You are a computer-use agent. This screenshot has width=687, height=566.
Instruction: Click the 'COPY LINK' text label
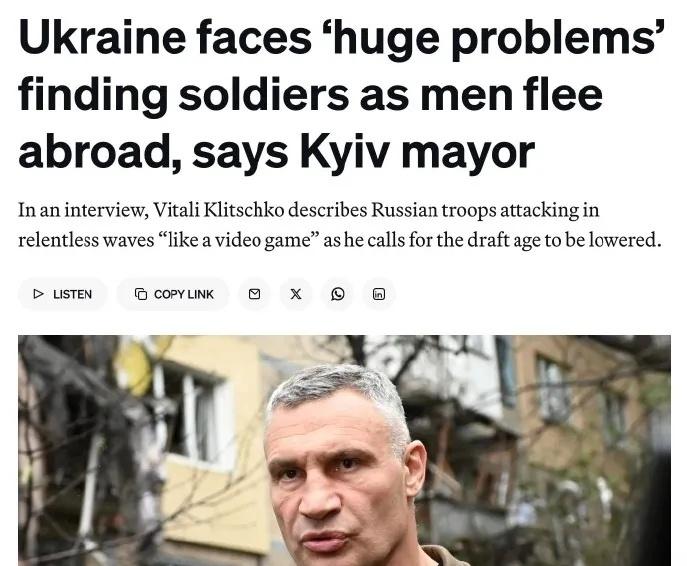(x=184, y=294)
